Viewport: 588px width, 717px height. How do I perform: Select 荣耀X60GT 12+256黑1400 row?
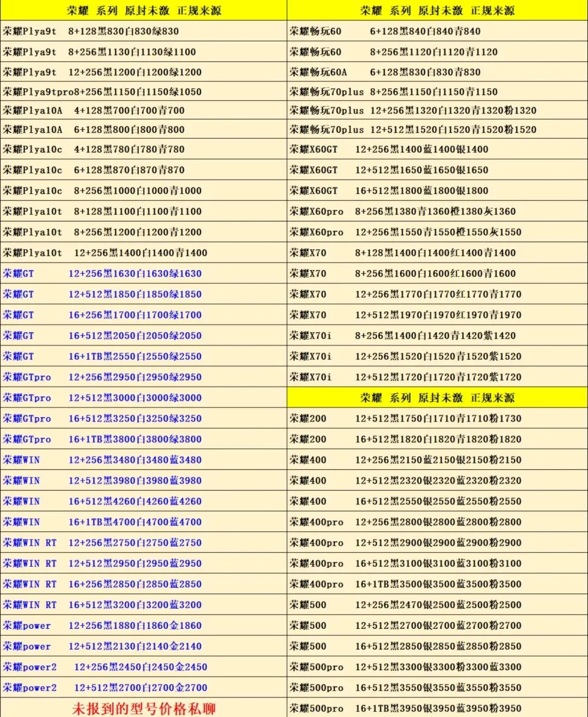pos(437,149)
